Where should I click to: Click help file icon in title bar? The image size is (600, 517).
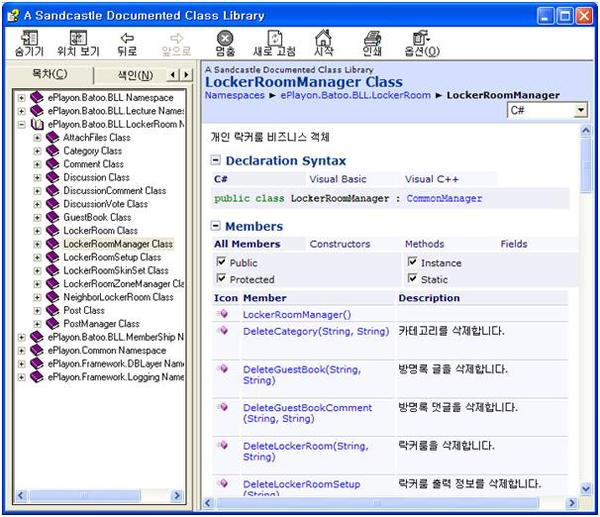click(13, 16)
